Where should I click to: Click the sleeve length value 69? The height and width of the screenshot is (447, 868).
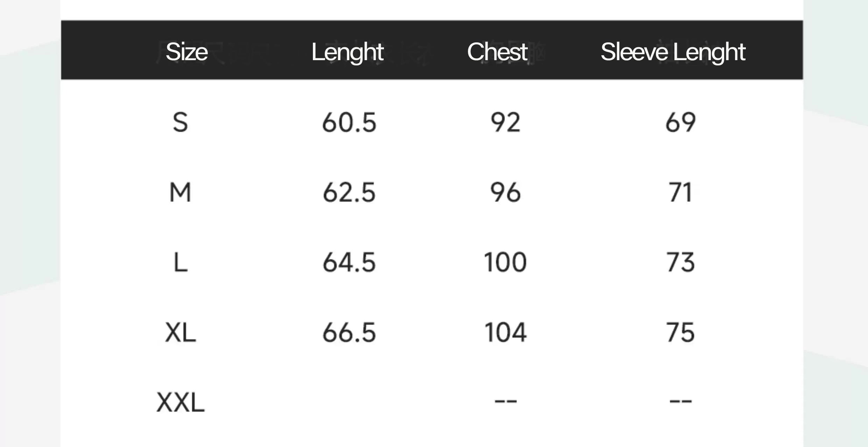coord(680,123)
